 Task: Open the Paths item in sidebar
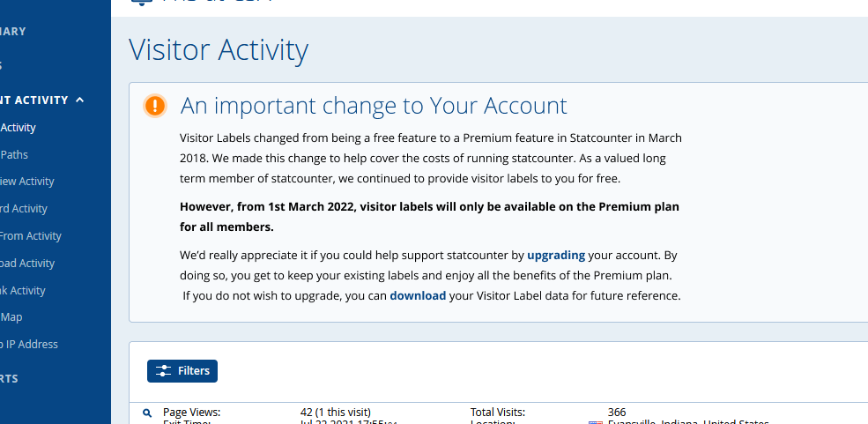tap(14, 154)
